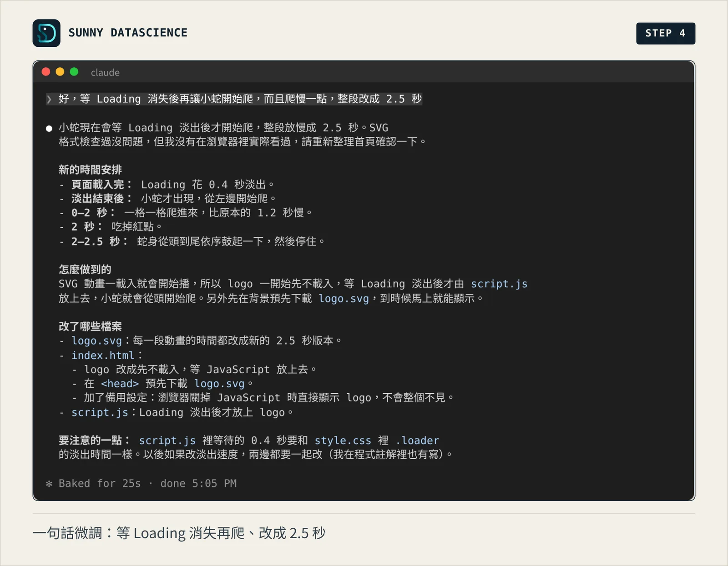
Task: Click the bold label "頁面載入完："
Action: coord(102,185)
